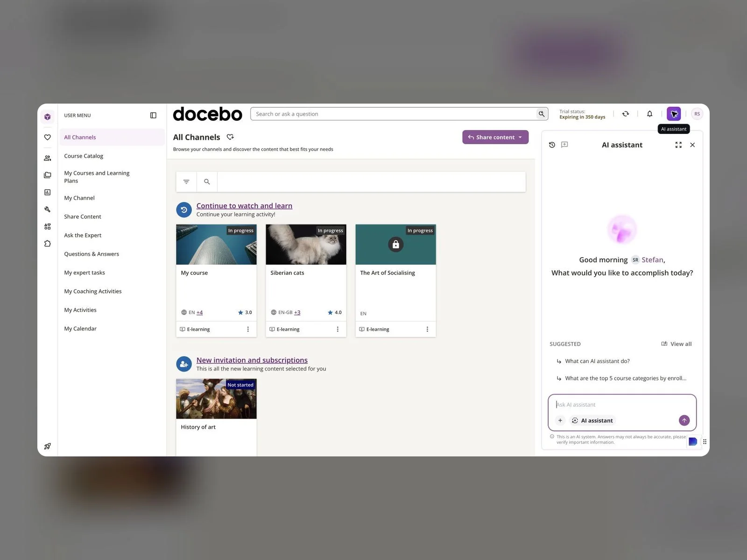Open the notifications bell
The height and width of the screenshot is (560, 747).
coord(649,114)
